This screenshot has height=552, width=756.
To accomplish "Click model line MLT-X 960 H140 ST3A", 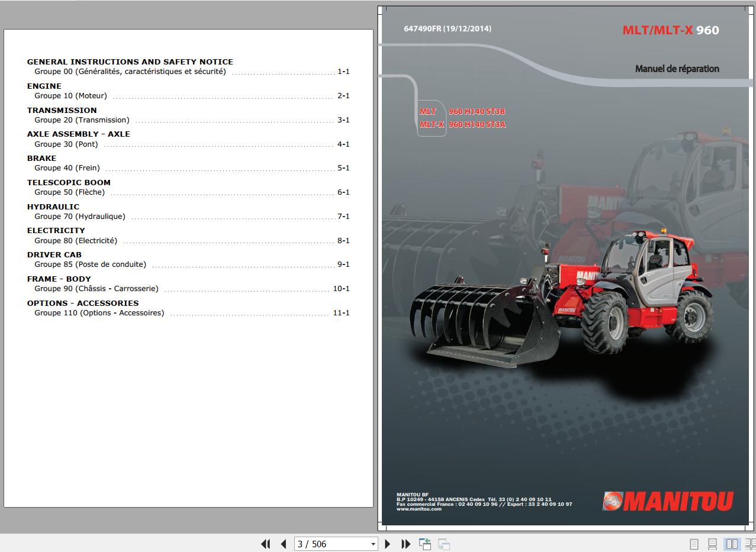I will 462,124.
